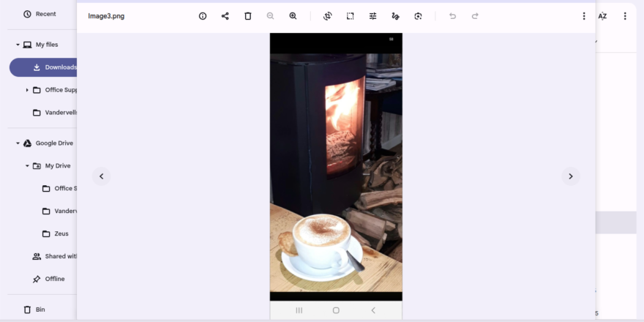This screenshot has height=322, width=644.
Task: Select the annotate draw tool
Action: click(x=395, y=16)
